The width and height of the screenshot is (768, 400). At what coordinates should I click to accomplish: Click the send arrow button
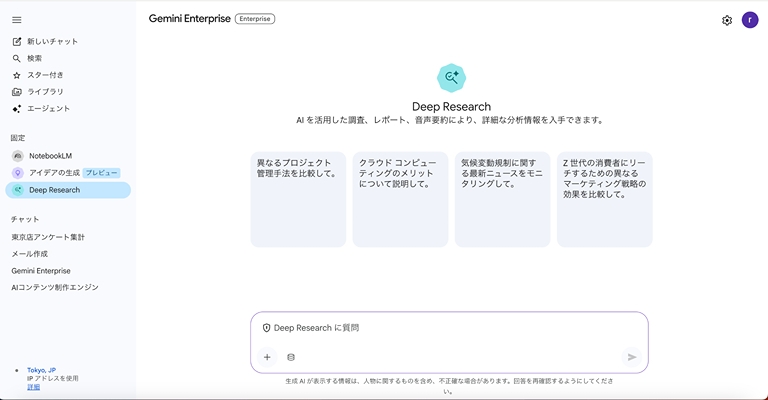[x=632, y=357]
